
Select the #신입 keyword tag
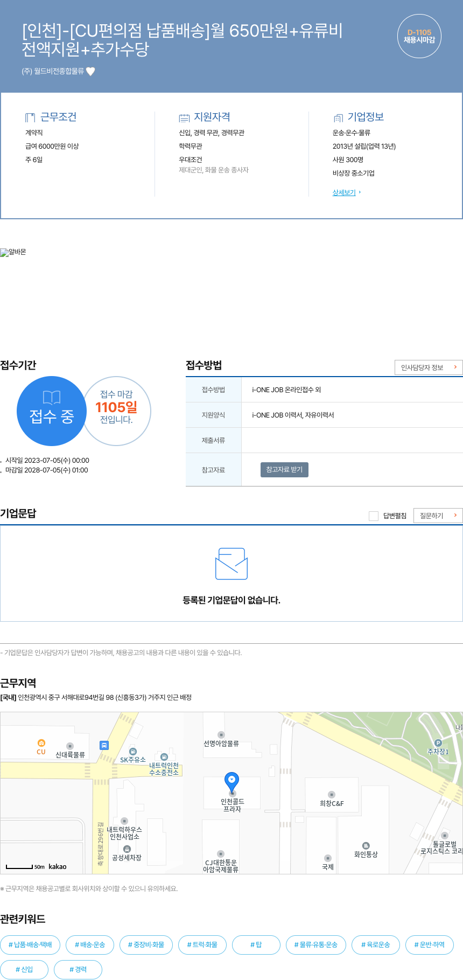point(24,969)
